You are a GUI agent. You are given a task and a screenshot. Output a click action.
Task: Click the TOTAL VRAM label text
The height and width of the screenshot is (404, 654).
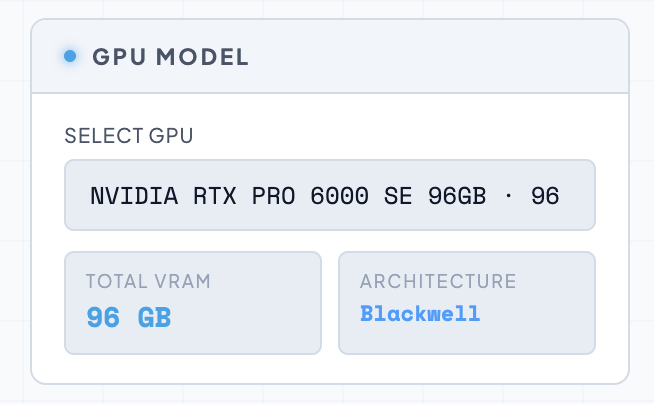click(148, 281)
